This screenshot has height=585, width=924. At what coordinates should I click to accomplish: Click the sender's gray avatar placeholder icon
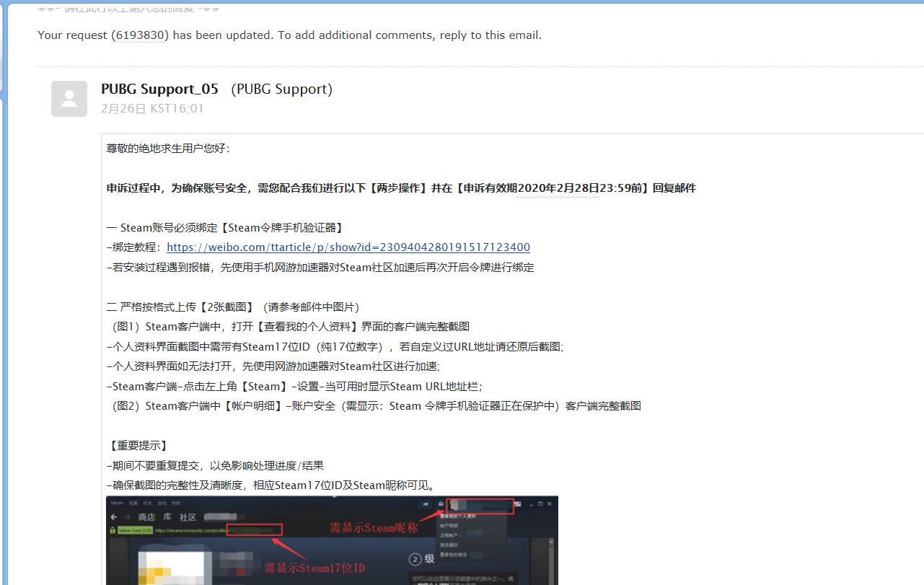click(x=69, y=99)
